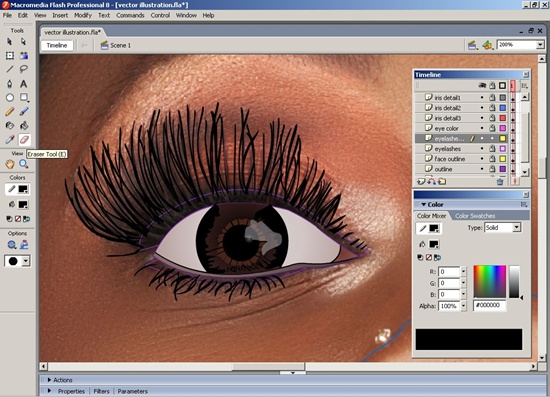
Task: Toggle outline view for iris detail3 layer
Action: click(503, 118)
